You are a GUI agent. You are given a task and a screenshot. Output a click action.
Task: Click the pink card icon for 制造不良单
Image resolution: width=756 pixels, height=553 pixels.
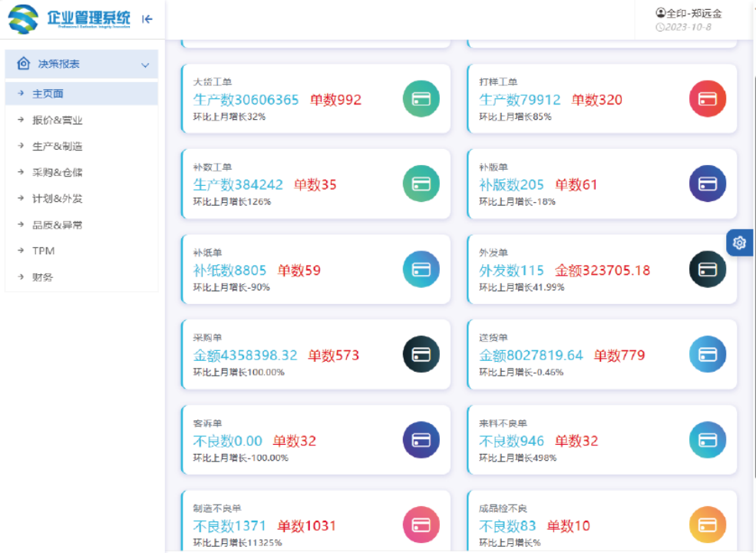(421, 525)
